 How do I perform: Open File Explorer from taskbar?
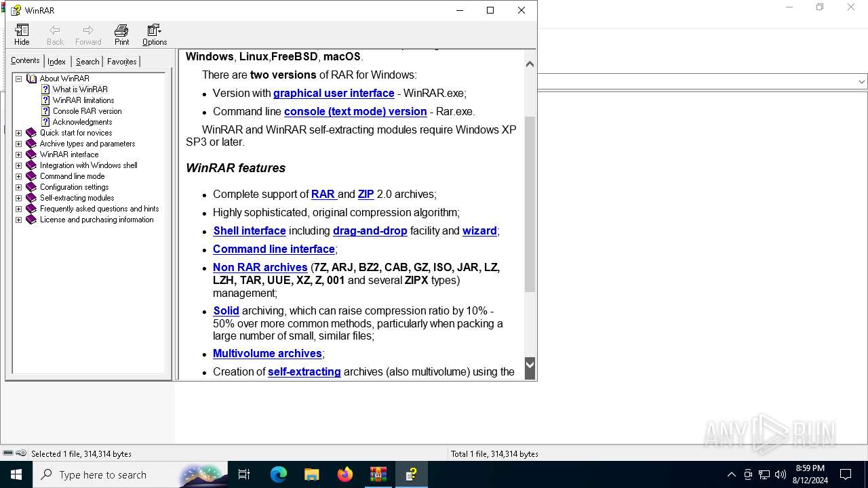312,474
